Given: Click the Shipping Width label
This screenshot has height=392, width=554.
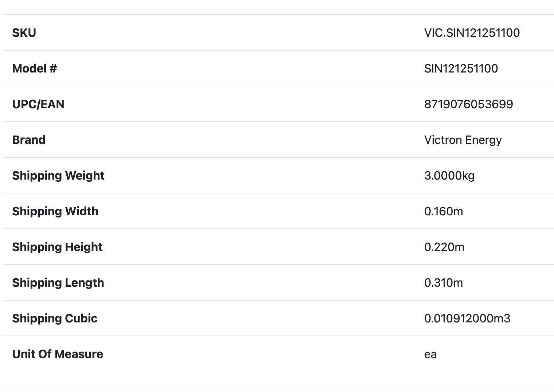Looking at the screenshot, I should [x=55, y=211].
